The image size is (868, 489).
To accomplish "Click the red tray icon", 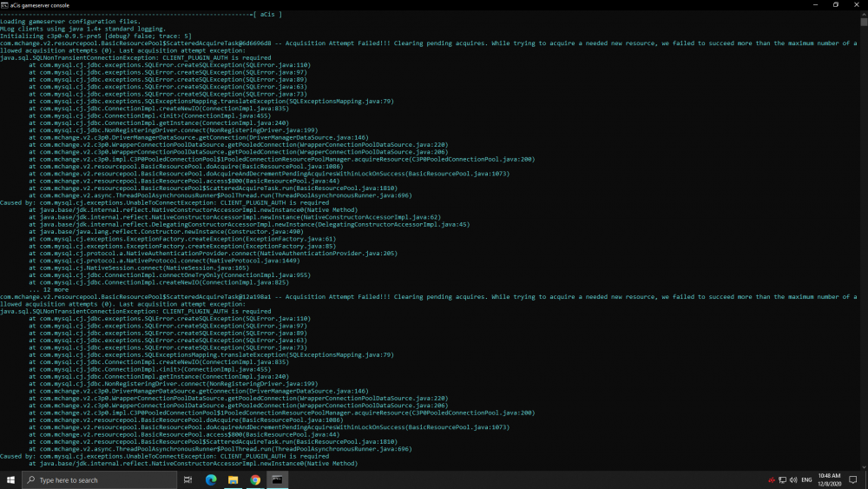I will click(x=771, y=479).
